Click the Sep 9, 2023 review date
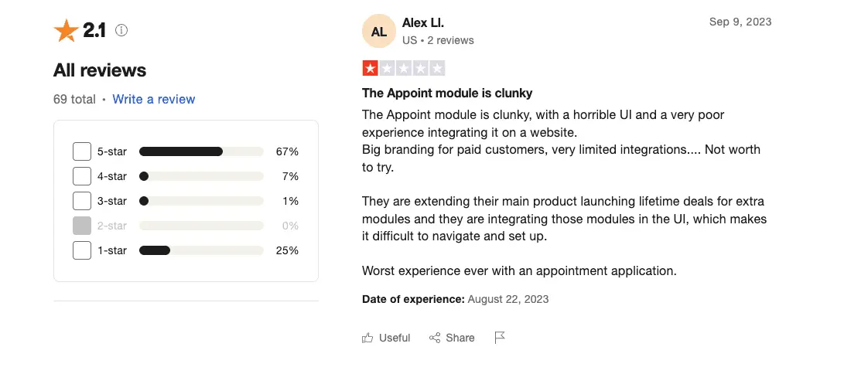The image size is (868, 391). (740, 22)
